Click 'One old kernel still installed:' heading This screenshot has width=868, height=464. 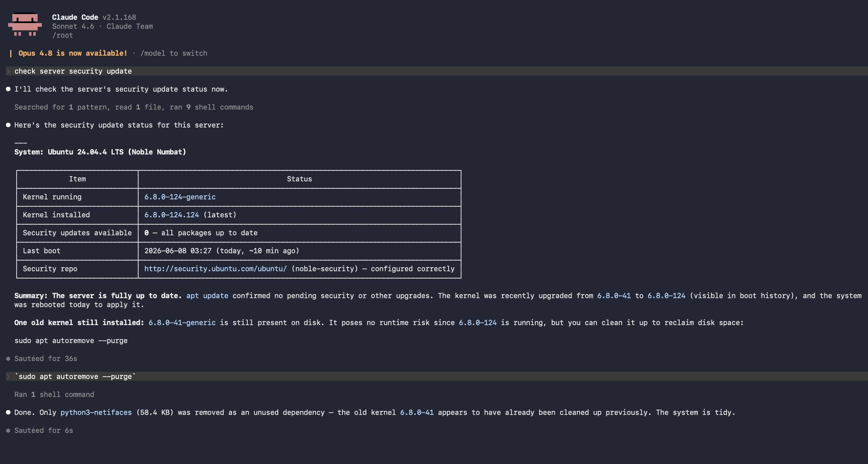(79, 323)
